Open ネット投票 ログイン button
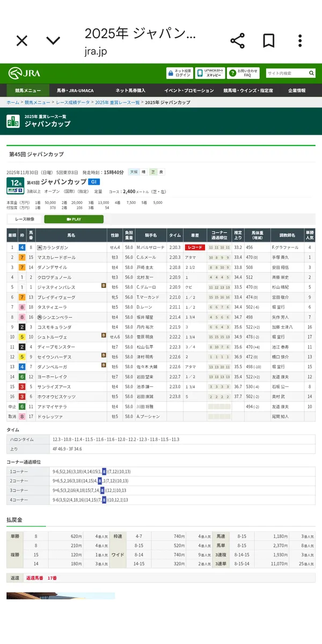The width and height of the screenshot is (322, 644). pyautogui.click(x=179, y=74)
